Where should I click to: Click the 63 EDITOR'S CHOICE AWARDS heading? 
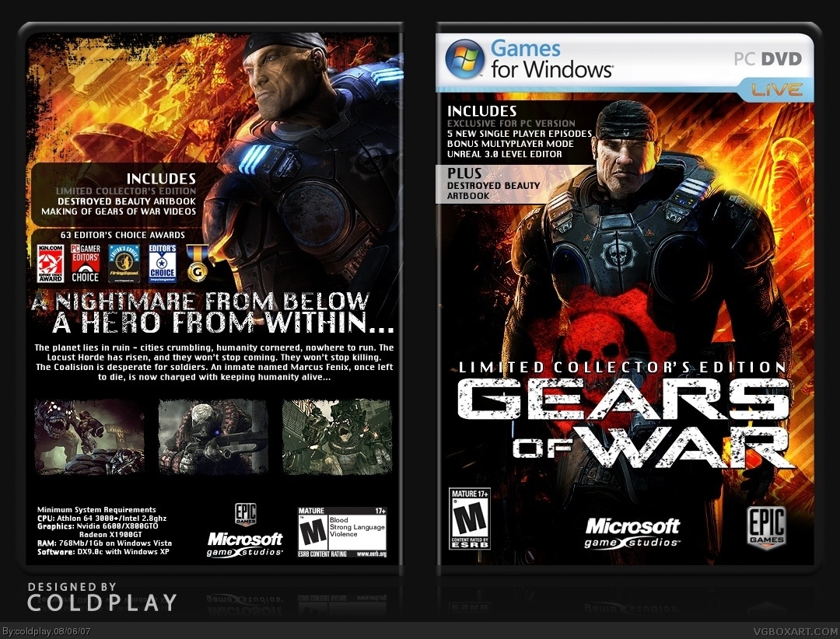tap(123, 235)
